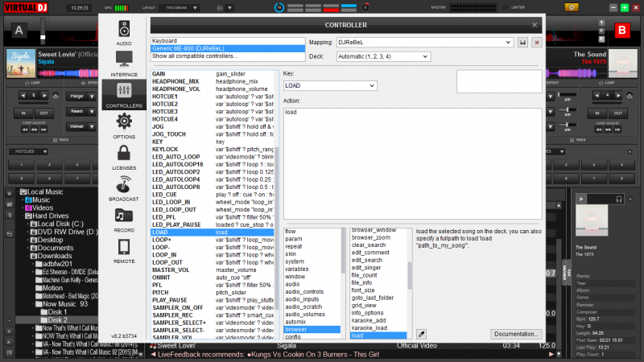Close the Controller settings dialog

pos(535,26)
